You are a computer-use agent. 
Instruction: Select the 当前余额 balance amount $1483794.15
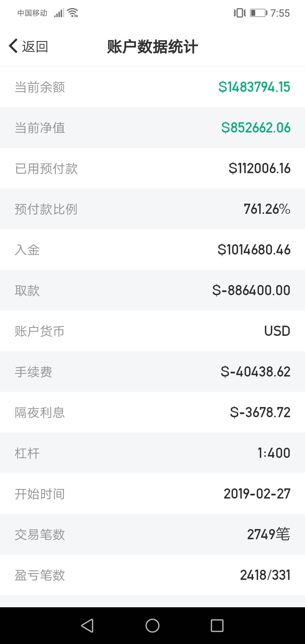[x=254, y=87]
